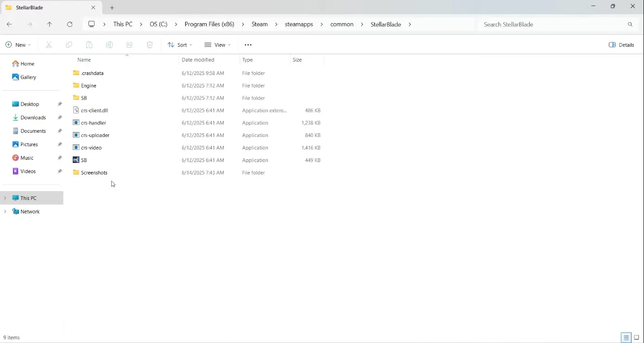Click the Forward navigation arrow
Image resolution: width=644 pixels, height=343 pixels.
point(30,24)
